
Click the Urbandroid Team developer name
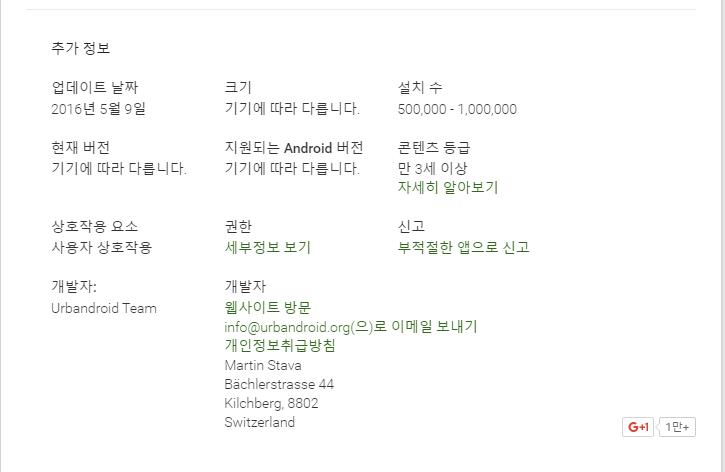[103, 308]
